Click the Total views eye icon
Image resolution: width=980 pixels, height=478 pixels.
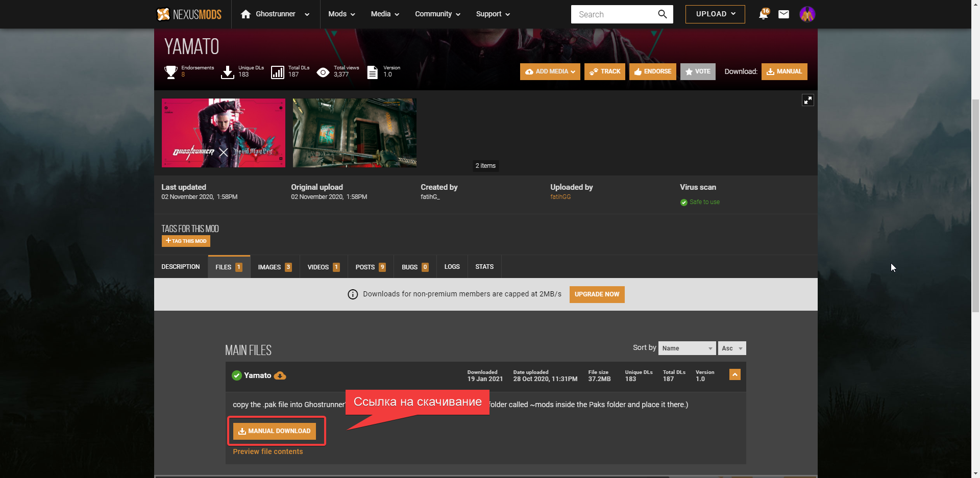click(323, 72)
